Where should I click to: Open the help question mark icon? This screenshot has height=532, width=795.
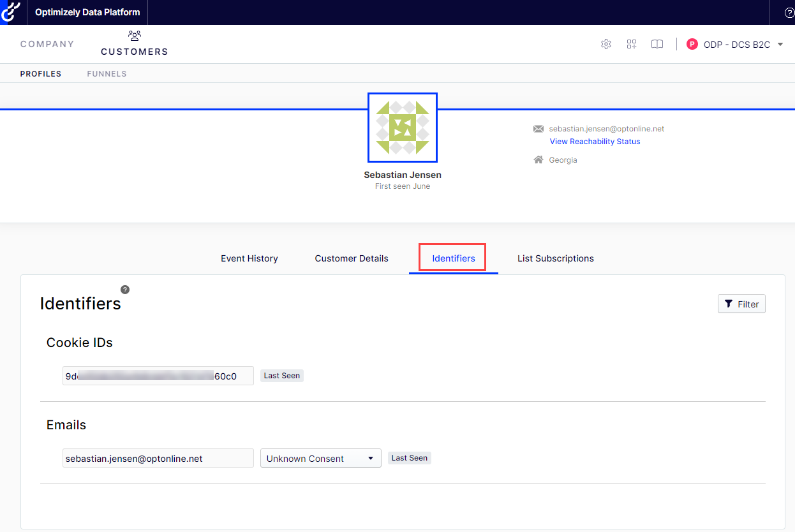point(789,13)
